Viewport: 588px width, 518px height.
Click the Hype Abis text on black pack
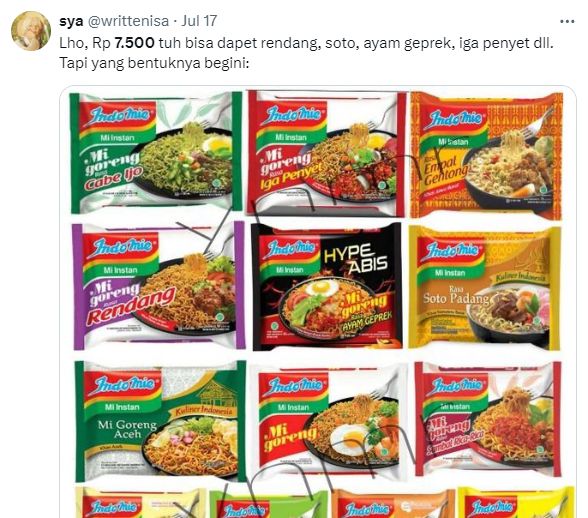tap(355, 258)
